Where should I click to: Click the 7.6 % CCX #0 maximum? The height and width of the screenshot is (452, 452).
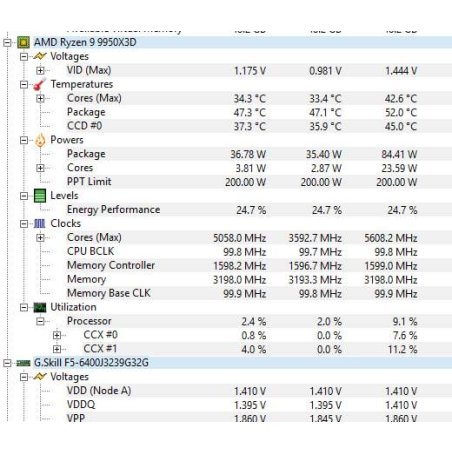click(405, 335)
